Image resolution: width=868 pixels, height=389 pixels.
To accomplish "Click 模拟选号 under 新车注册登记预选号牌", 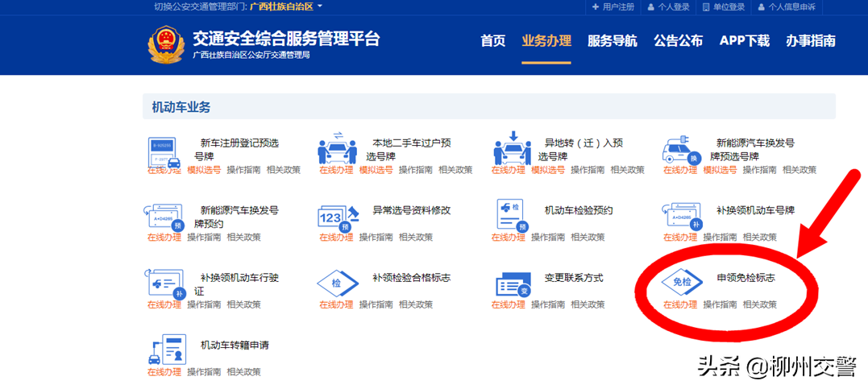I will [x=204, y=170].
